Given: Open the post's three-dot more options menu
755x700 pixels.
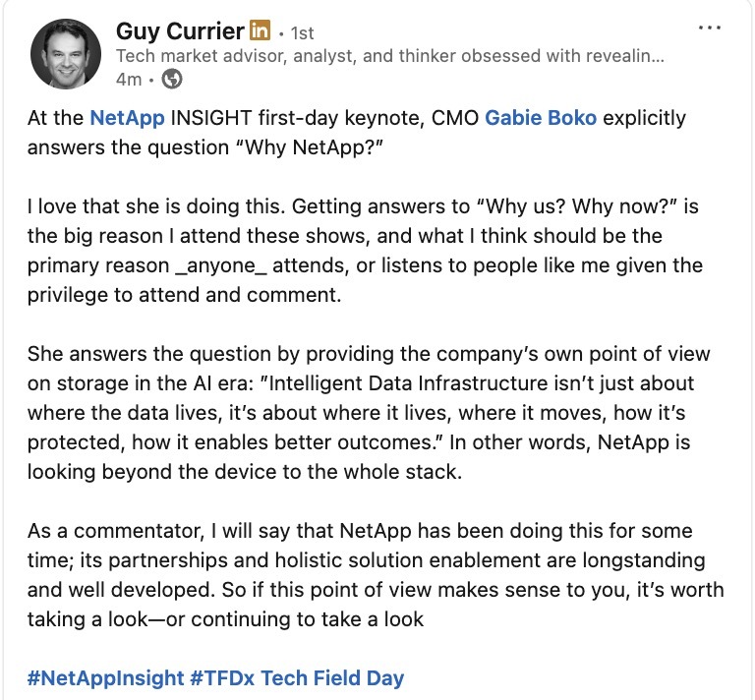Looking at the screenshot, I should point(709,28).
